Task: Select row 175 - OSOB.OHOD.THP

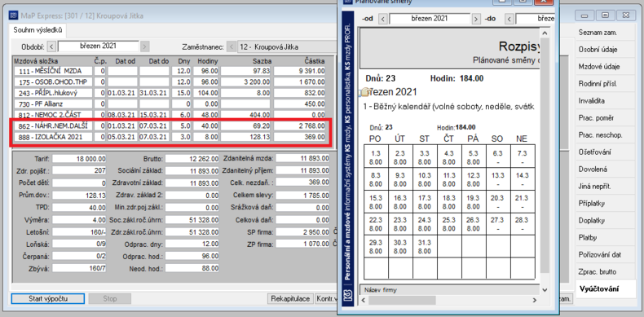Action: pyautogui.click(x=170, y=82)
